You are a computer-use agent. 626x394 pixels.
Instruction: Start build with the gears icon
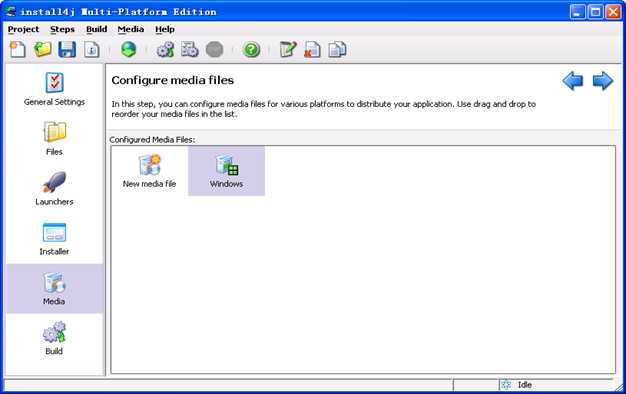pos(165,50)
